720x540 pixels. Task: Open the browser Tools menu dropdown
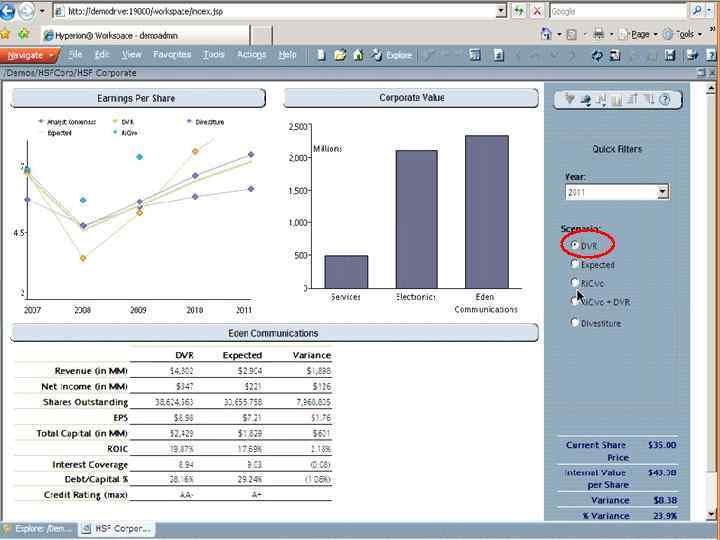coord(682,34)
